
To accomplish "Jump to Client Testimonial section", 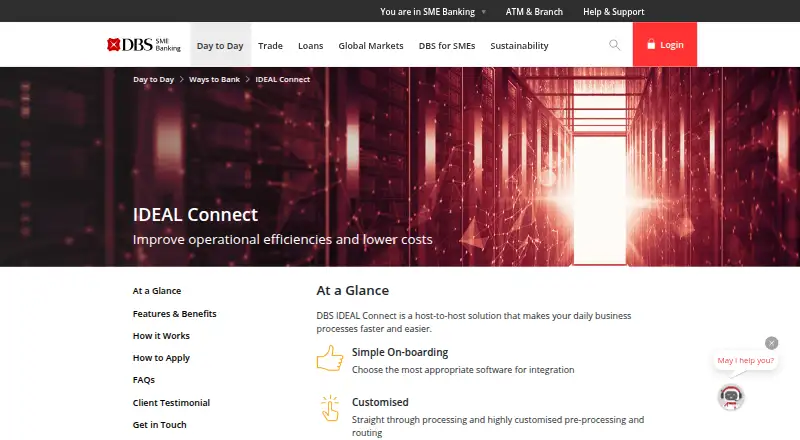I will [x=171, y=403].
